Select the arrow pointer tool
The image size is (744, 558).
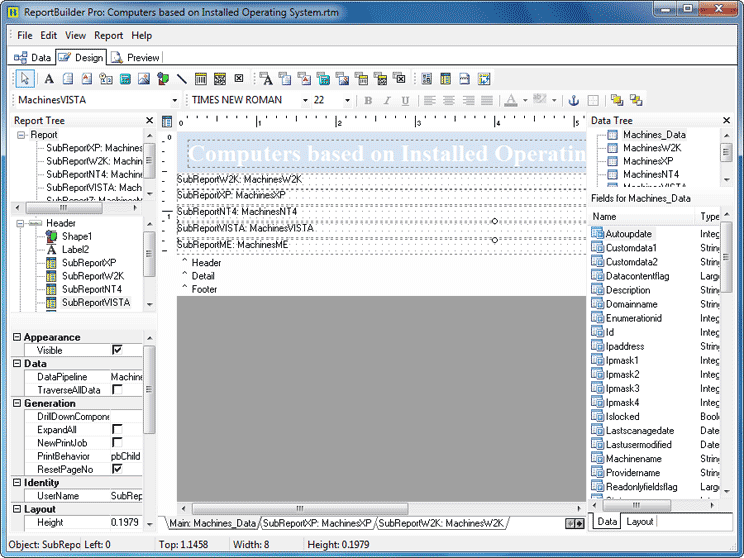(x=26, y=79)
